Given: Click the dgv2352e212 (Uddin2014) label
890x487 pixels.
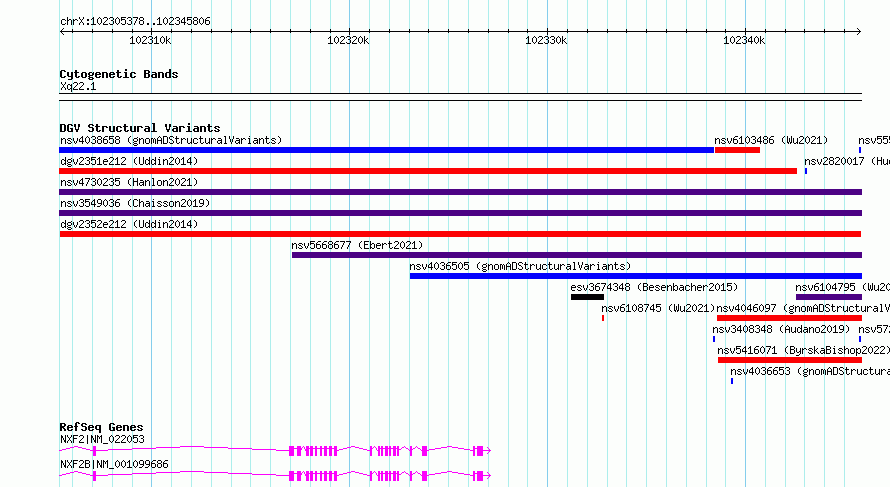Looking at the screenshot, I should pos(129,224).
